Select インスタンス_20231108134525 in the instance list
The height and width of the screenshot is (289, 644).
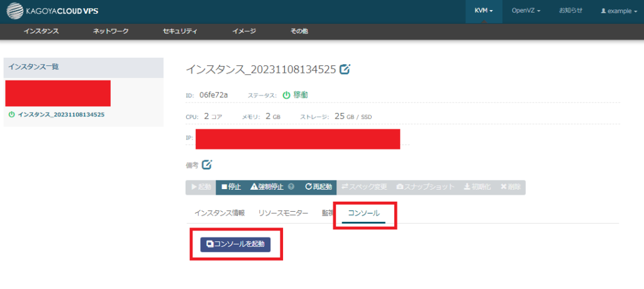point(61,115)
